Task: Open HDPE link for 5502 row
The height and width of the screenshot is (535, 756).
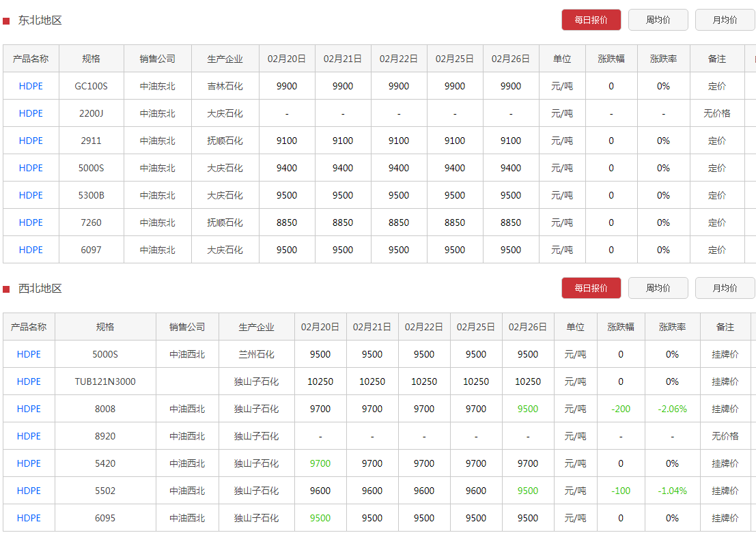Action: pos(29,491)
